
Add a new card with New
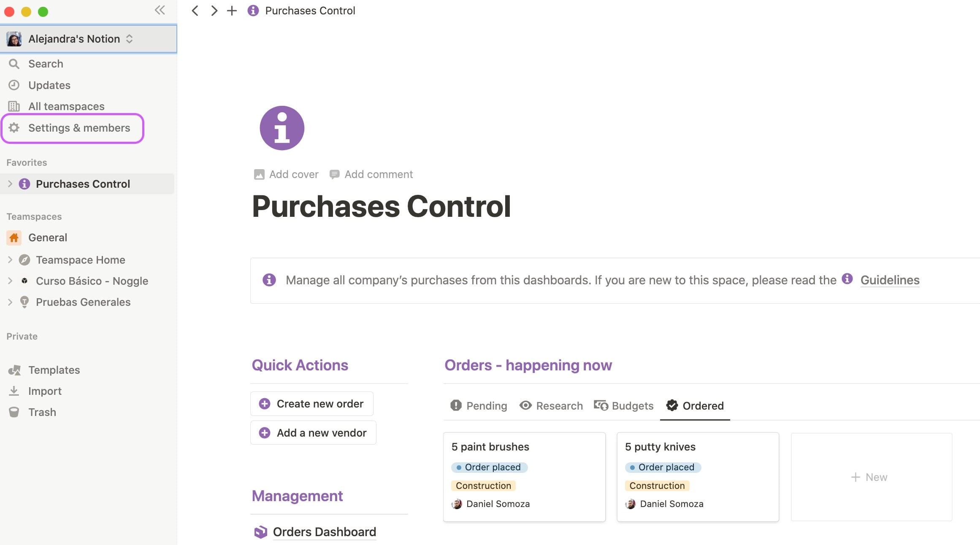click(x=869, y=477)
